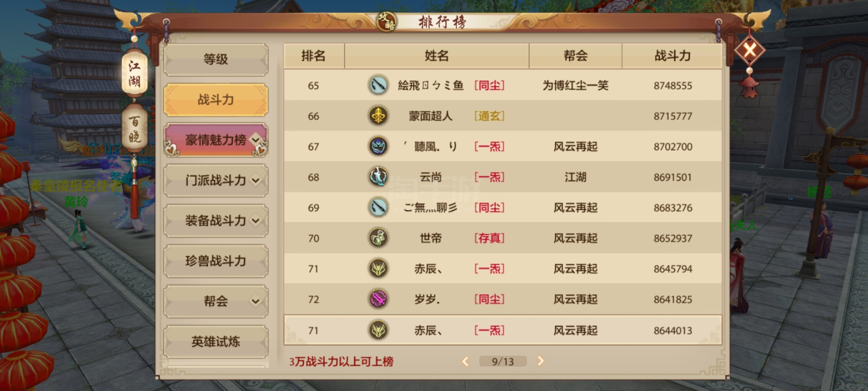Screen dimensions: 868x391
Task: Open the 百晓 lantern tab
Action: point(135,129)
